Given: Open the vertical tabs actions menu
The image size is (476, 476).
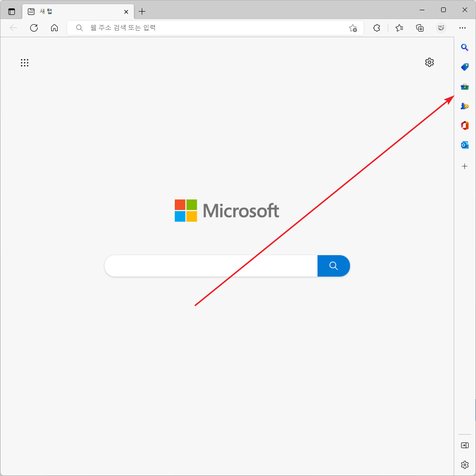Looking at the screenshot, I should 12,12.
